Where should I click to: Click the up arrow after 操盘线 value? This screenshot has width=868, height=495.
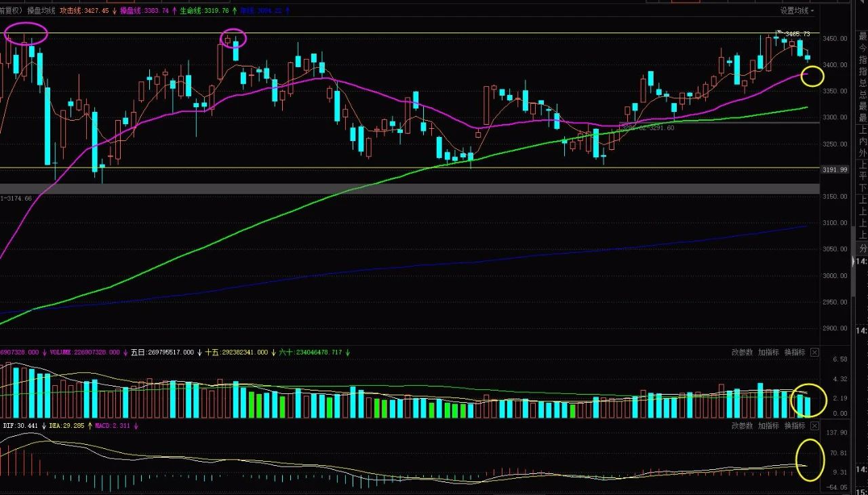coord(174,10)
